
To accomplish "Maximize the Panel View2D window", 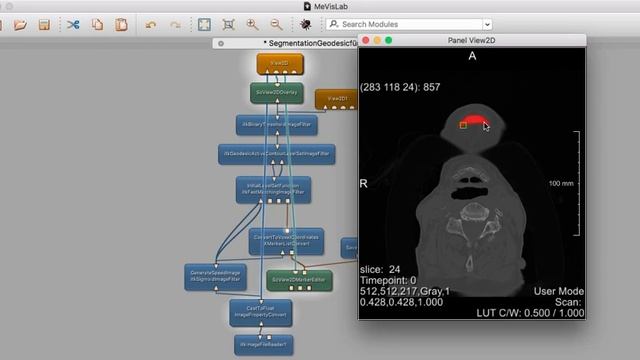I will click(389, 40).
